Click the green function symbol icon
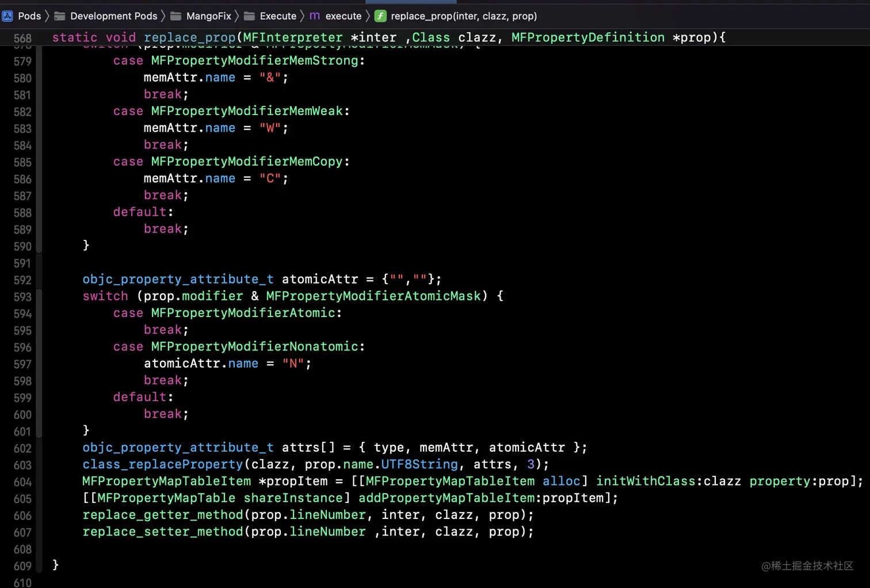Image resolution: width=870 pixels, height=588 pixels. pyautogui.click(x=380, y=16)
